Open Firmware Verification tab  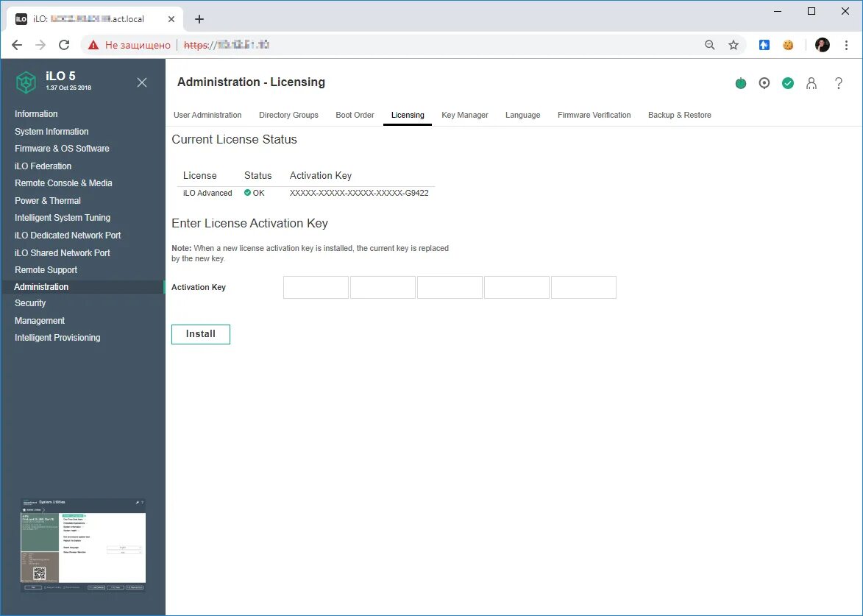[x=594, y=115]
